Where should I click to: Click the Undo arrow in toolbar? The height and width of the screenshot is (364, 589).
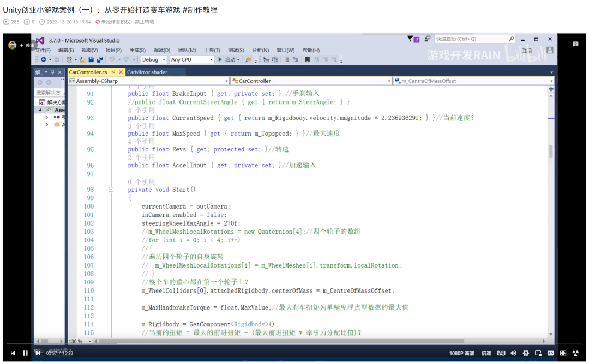pyautogui.click(x=112, y=59)
